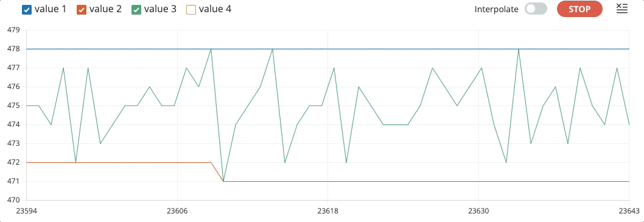Click the Interpolate text label

click(497, 10)
